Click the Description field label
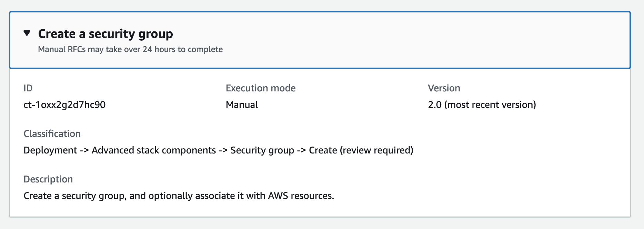This screenshot has width=644, height=229. pos(48,179)
